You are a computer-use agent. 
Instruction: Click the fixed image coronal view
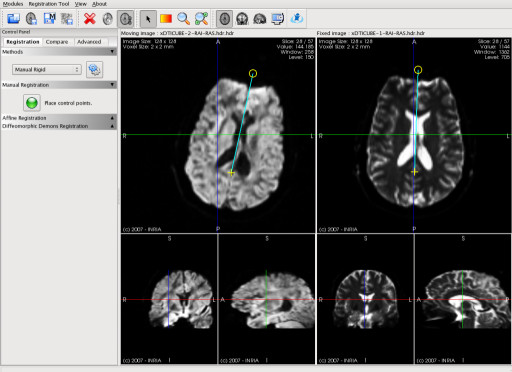pos(365,299)
